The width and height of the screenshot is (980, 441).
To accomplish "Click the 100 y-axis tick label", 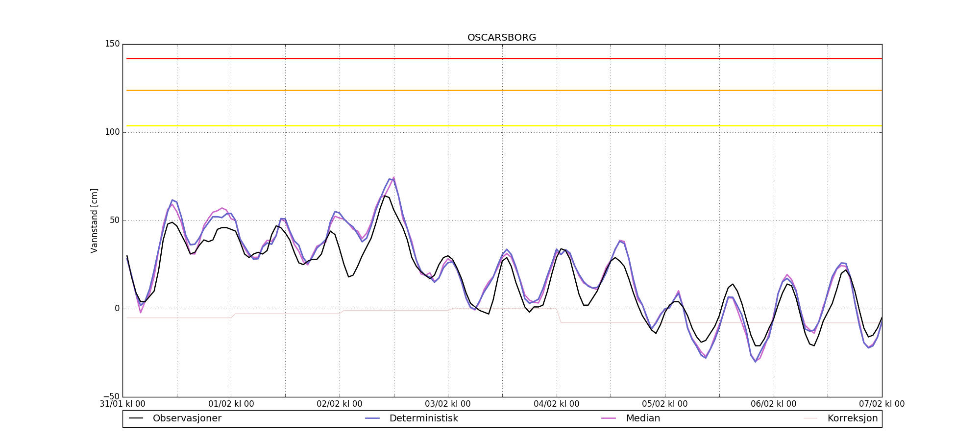I will [x=112, y=132].
